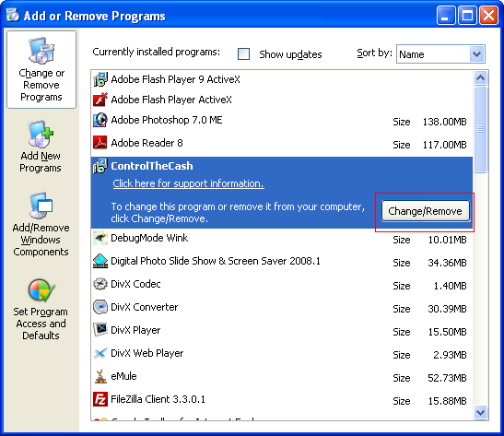
Task: Enable the Show updates checkbox
Action: tap(243, 54)
